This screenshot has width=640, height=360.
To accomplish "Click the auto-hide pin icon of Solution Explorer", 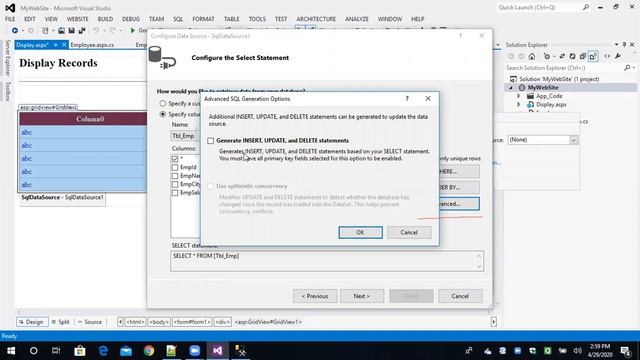I will pos(624,44).
